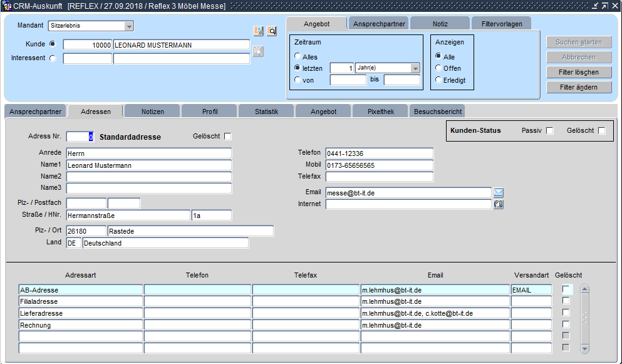Screen dimensions: 622x364
Task: Open website via globe icon next to Internet
Action: pos(499,204)
